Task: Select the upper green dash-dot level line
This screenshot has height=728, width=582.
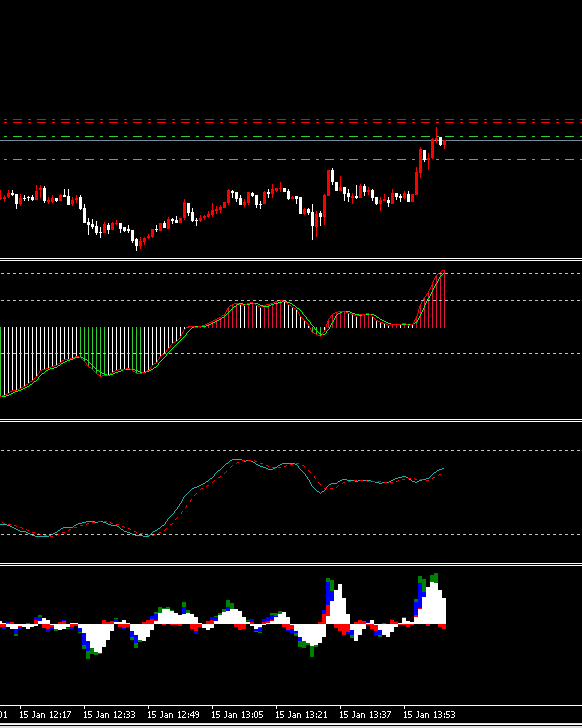Action: point(291,137)
